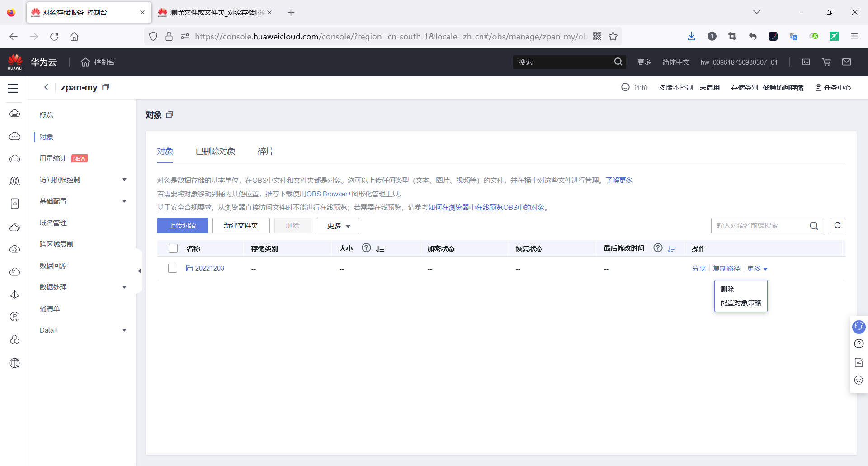Viewport: 868px width, 466px height.
Task: Open the 了解更多 link in the description
Action: coord(619,180)
